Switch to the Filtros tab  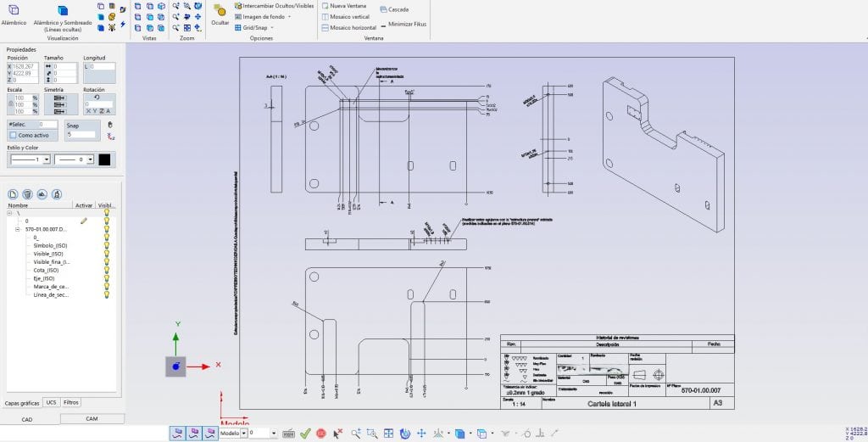71,403
